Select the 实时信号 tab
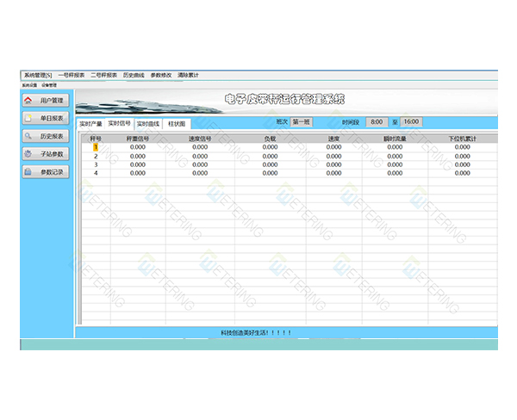517x420 pixels. [120, 123]
